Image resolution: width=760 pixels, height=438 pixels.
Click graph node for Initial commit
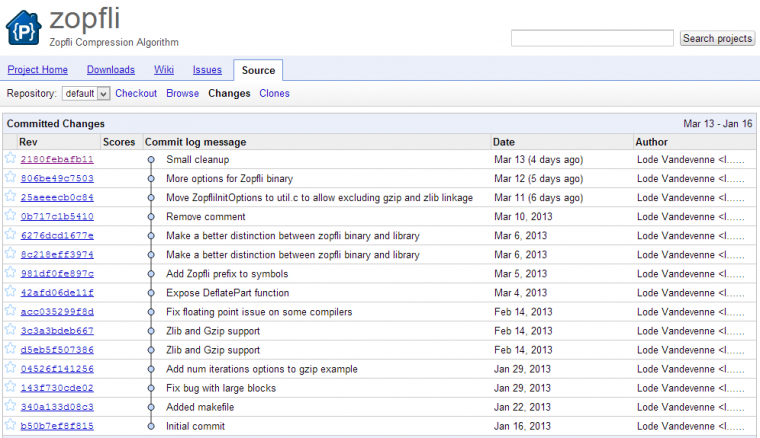pos(151,426)
